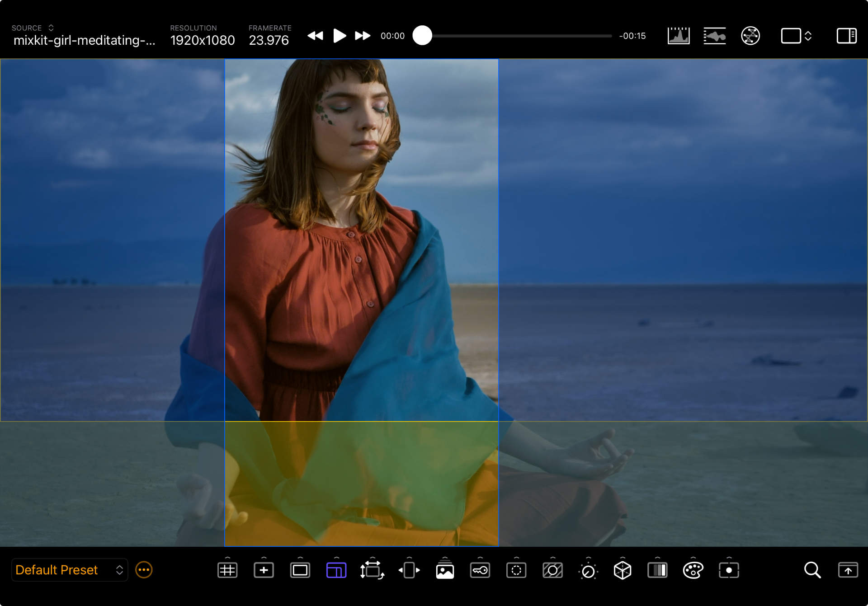The width and height of the screenshot is (868, 606).
Task: Open preset options ellipsis menu
Action: 144,570
